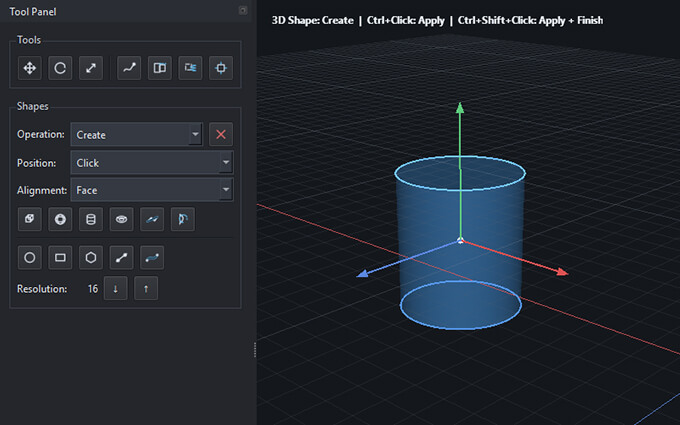This screenshot has width=680, height=425.
Task: Pick the cylinder shape button
Action: click(90, 218)
